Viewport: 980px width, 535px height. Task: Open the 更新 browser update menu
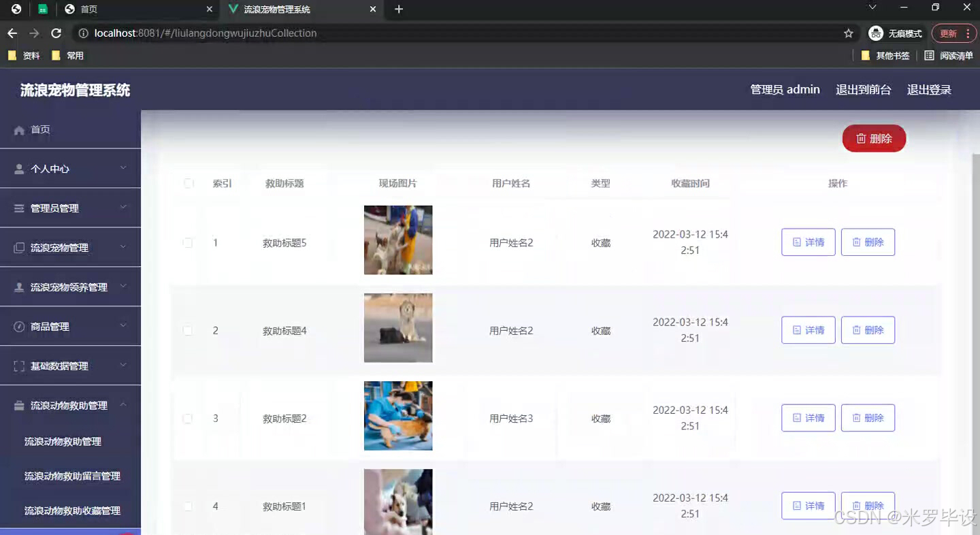[954, 33]
